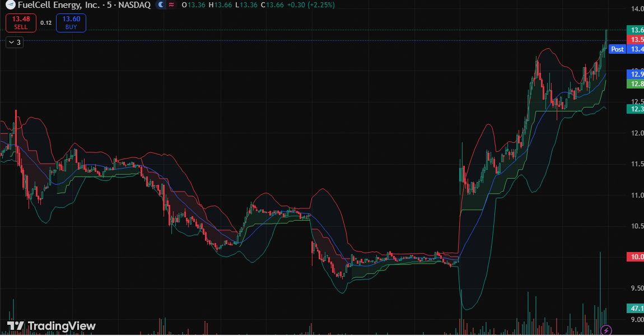Screen dimensions: 644x336
Task: Click the 14.0 price scale tick
Action: pos(637,8)
